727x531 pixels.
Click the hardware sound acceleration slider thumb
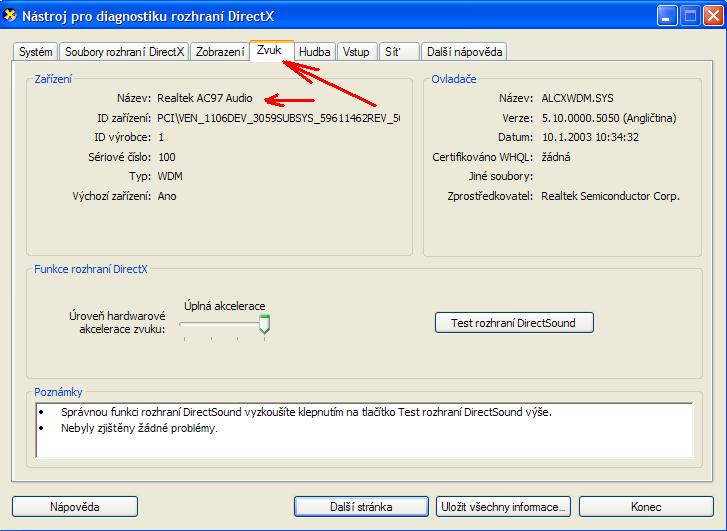[x=264, y=324]
